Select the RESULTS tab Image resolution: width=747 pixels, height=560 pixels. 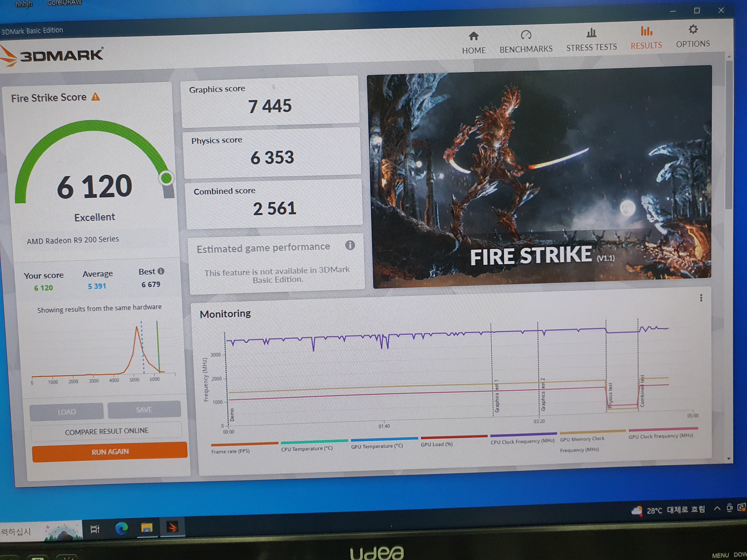point(646,38)
